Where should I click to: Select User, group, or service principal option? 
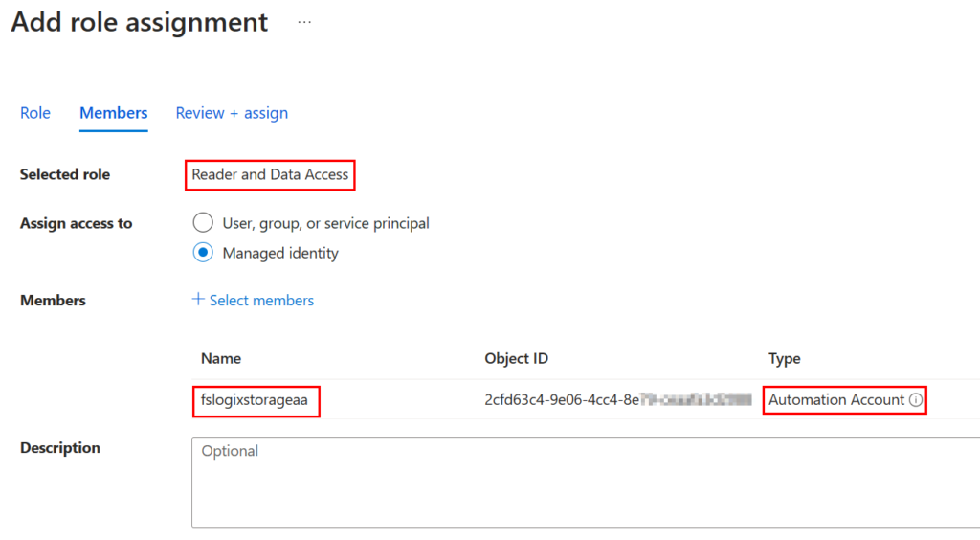tap(203, 223)
